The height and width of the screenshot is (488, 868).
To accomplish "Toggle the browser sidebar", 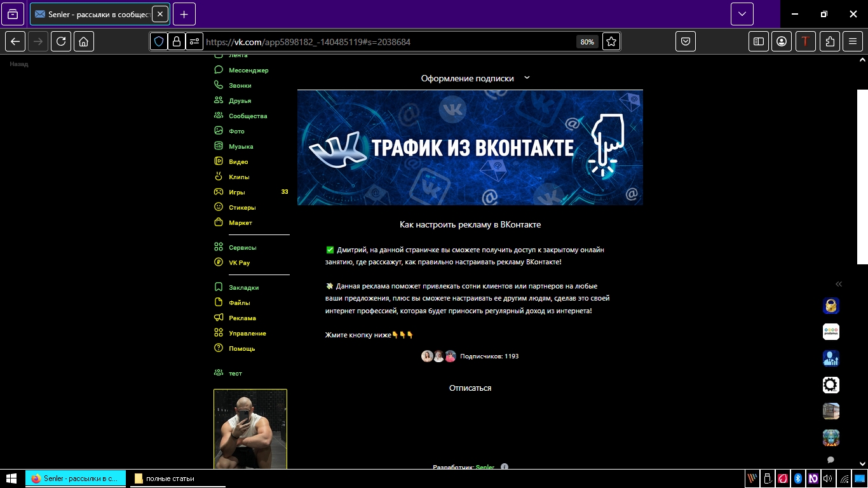I will [759, 41].
